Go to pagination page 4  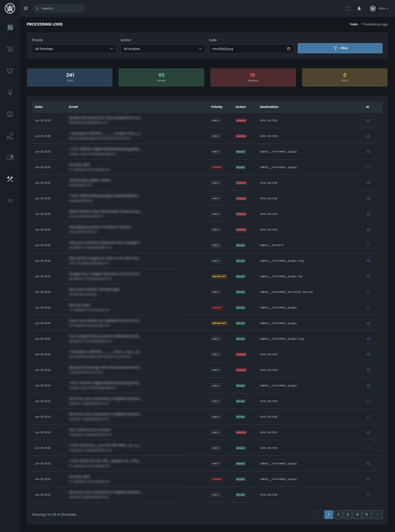(x=357, y=514)
